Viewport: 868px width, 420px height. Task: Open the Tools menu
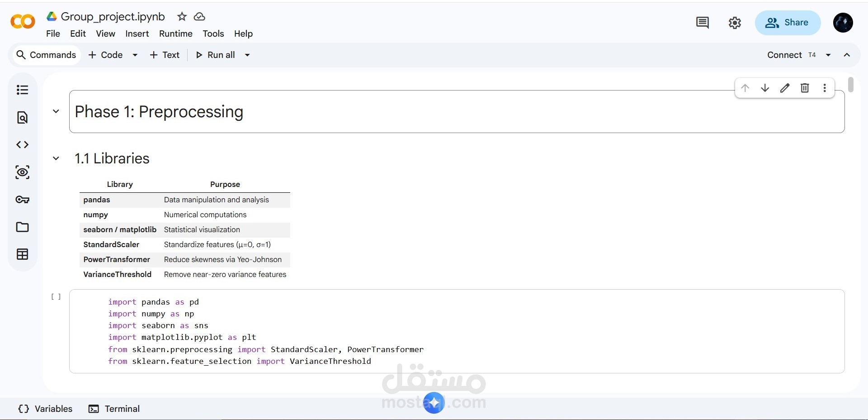[x=213, y=33]
